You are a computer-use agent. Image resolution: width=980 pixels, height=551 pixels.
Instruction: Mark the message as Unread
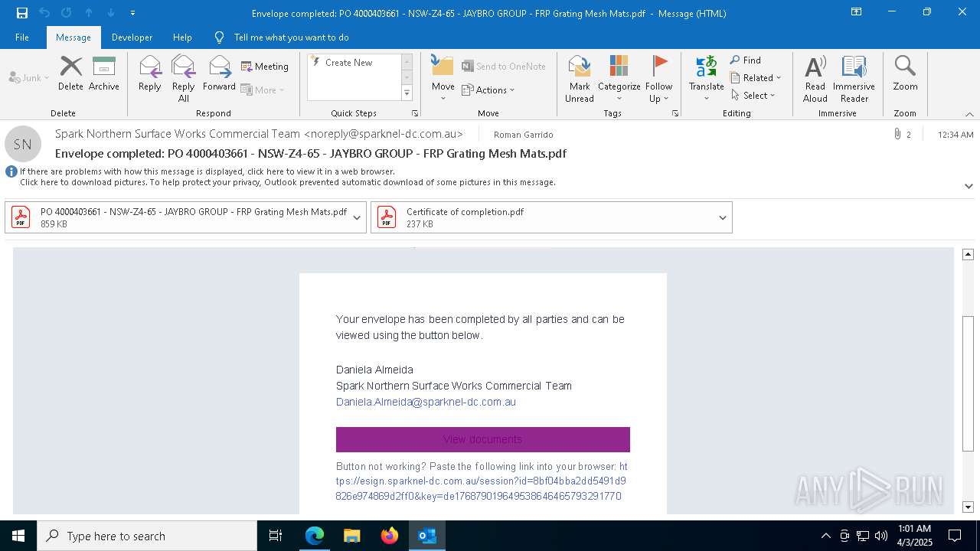(x=580, y=79)
